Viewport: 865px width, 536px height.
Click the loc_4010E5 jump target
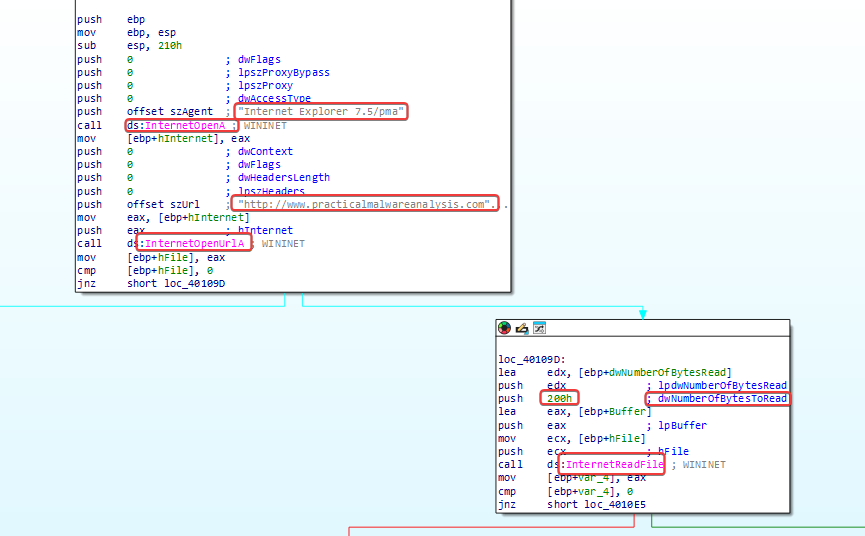(x=615, y=504)
